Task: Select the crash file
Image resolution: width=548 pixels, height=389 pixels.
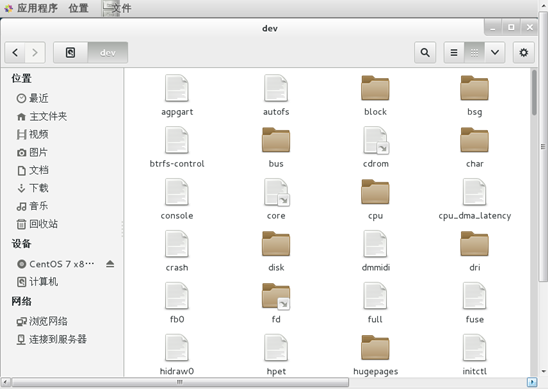Action: (x=177, y=244)
